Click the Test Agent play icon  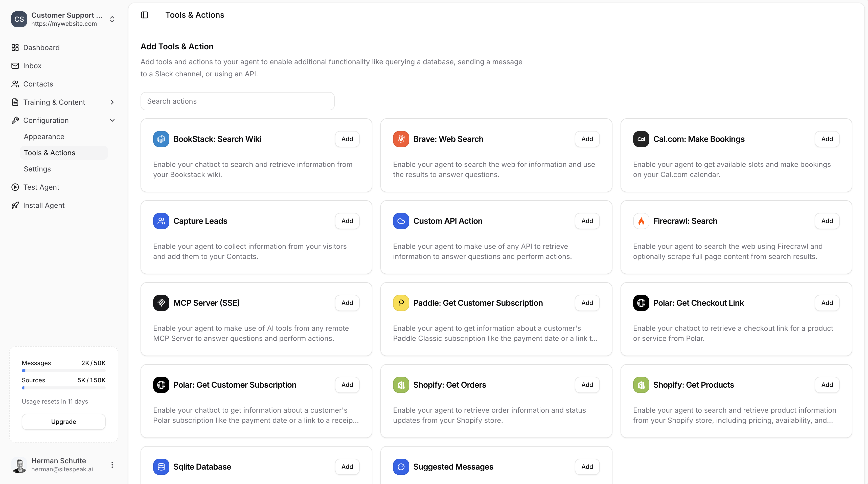15,187
